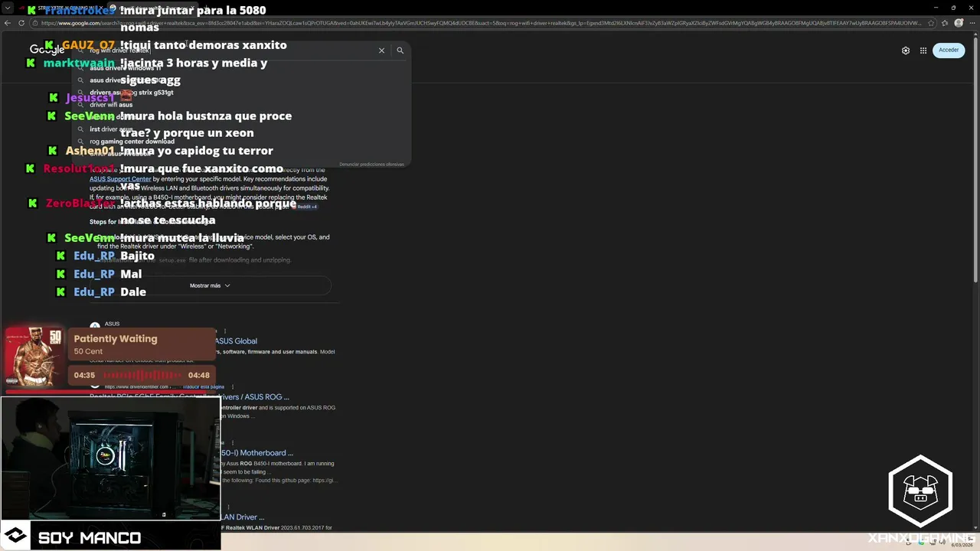
Task: Choose suggestion asus drivers windows 11
Action: point(241,68)
